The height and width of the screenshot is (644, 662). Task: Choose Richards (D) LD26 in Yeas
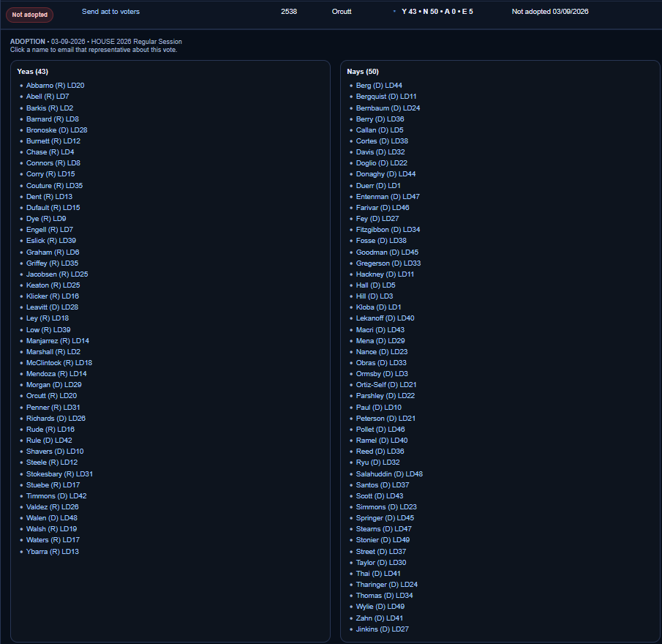tap(56, 419)
